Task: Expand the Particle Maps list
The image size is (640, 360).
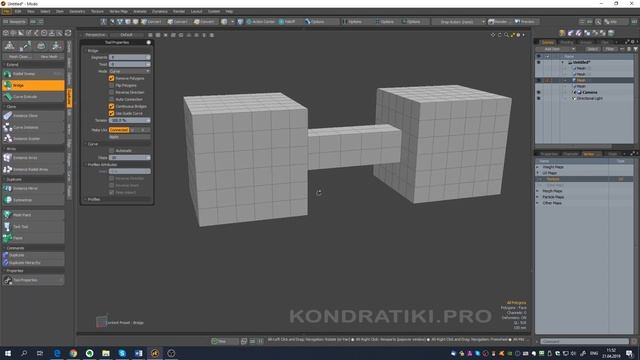Action: click(x=538, y=197)
